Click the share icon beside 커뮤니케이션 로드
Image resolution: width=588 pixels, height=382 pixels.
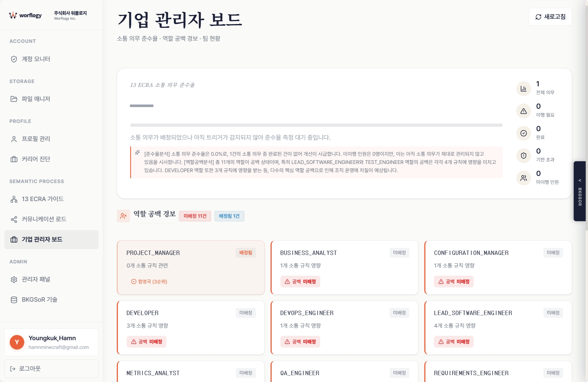(x=14, y=219)
